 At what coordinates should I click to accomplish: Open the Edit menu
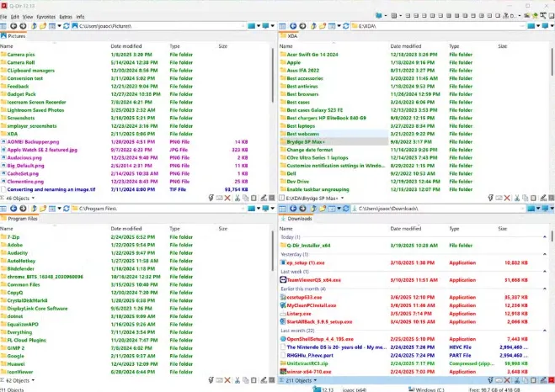coord(15,17)
